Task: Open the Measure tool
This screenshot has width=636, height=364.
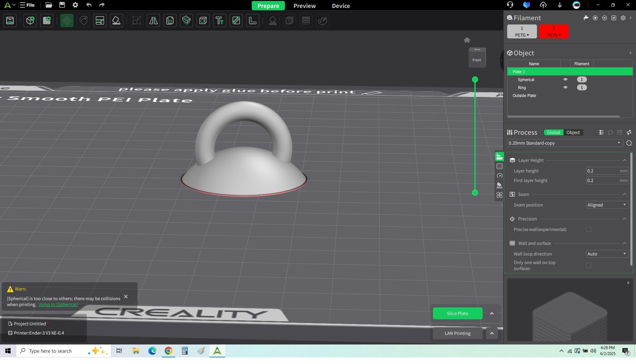Action: [253, 21]
